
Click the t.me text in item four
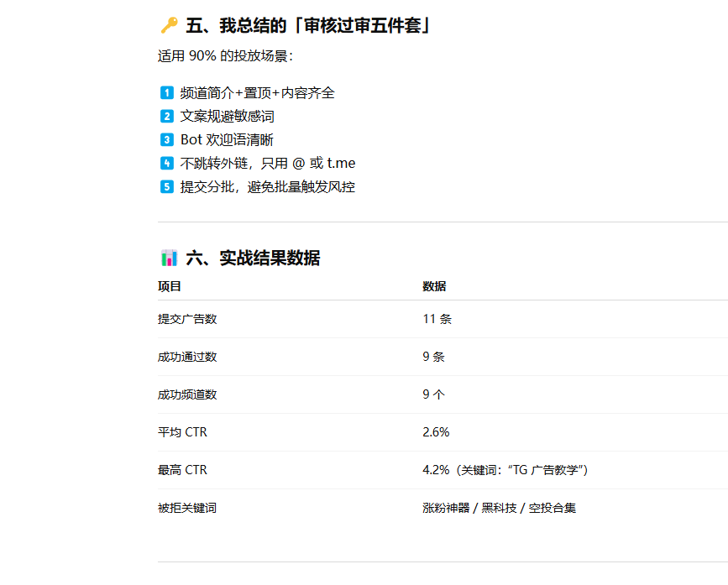342,164
